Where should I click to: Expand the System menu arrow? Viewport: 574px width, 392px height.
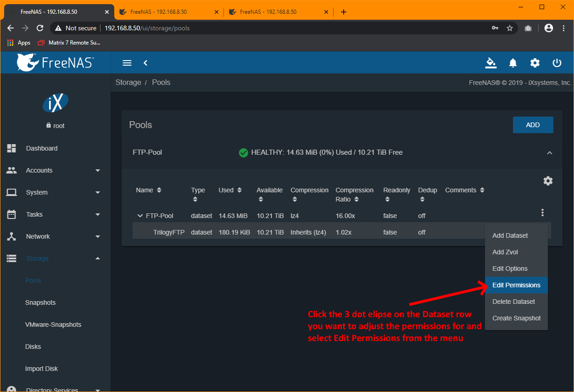(97, 192)
